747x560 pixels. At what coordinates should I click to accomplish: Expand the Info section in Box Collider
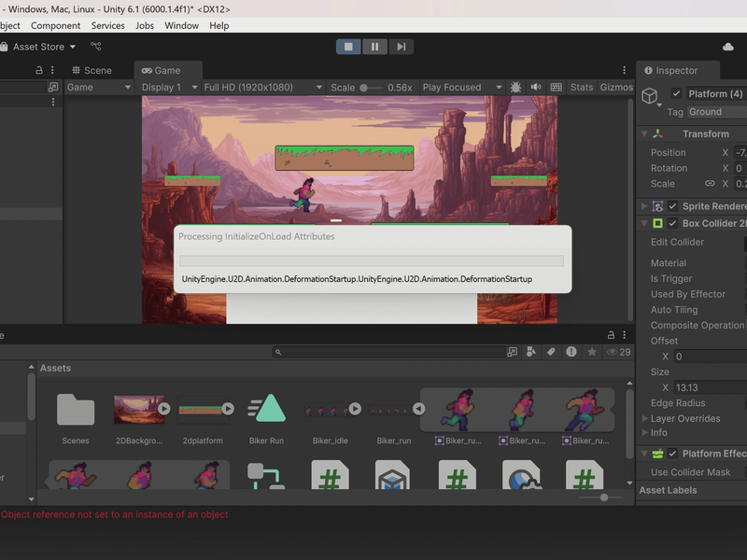coord(644,432)
